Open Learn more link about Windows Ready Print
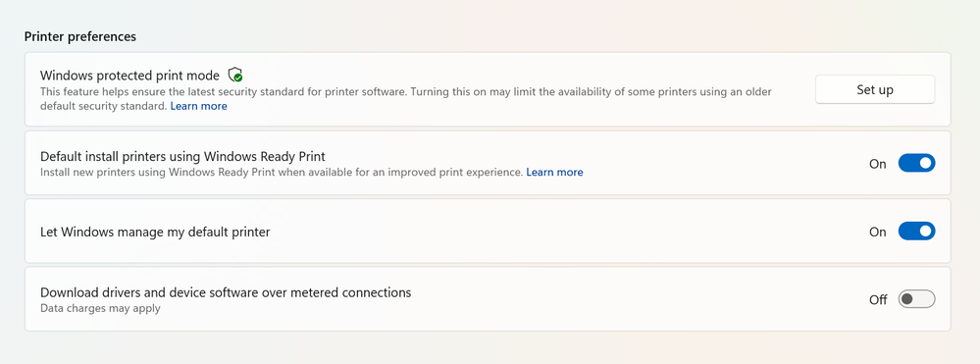980x364 pixels. click(554, 172)
